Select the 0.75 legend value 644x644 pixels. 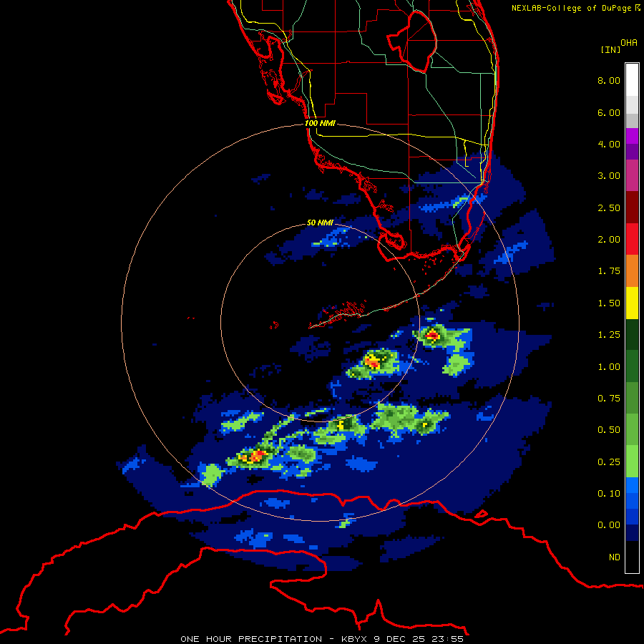[609, 399]
